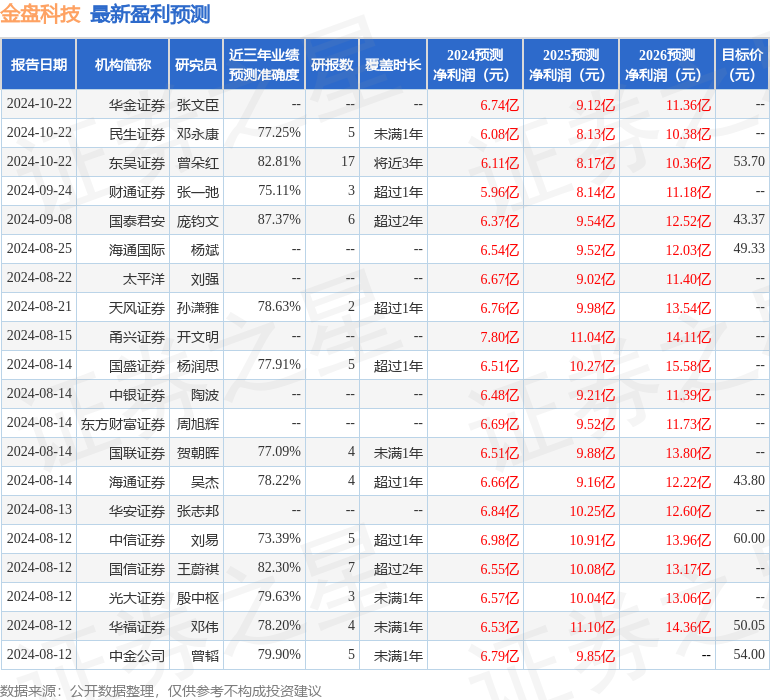Click the 研报数 column header
Screen dimensions: 770x700
332,65
